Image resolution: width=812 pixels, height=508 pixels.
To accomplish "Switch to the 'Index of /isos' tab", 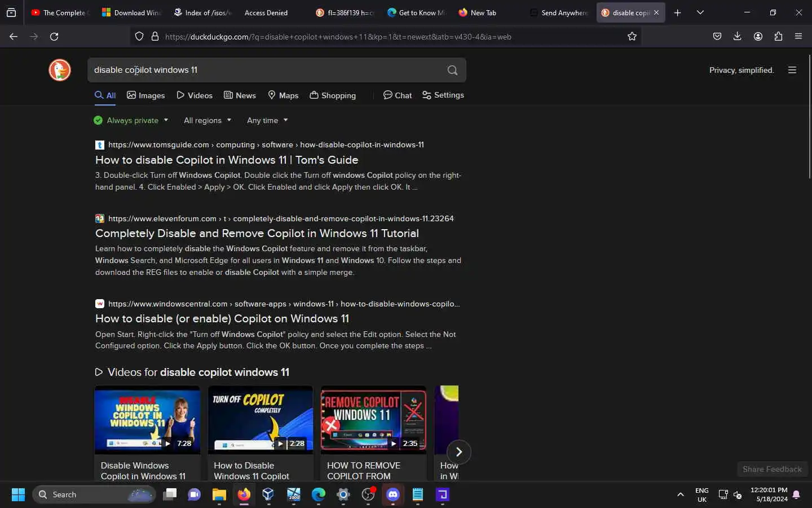I will click(202, 12).
